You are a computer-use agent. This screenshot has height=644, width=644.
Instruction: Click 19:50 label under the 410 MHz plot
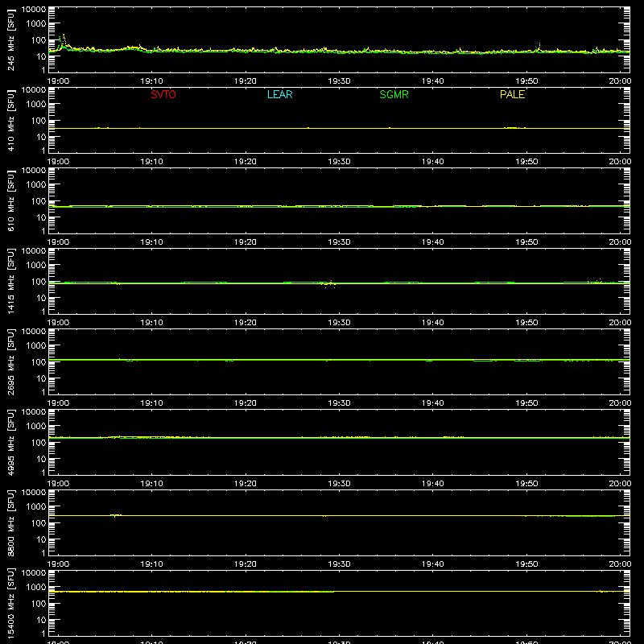pos(526,162)
